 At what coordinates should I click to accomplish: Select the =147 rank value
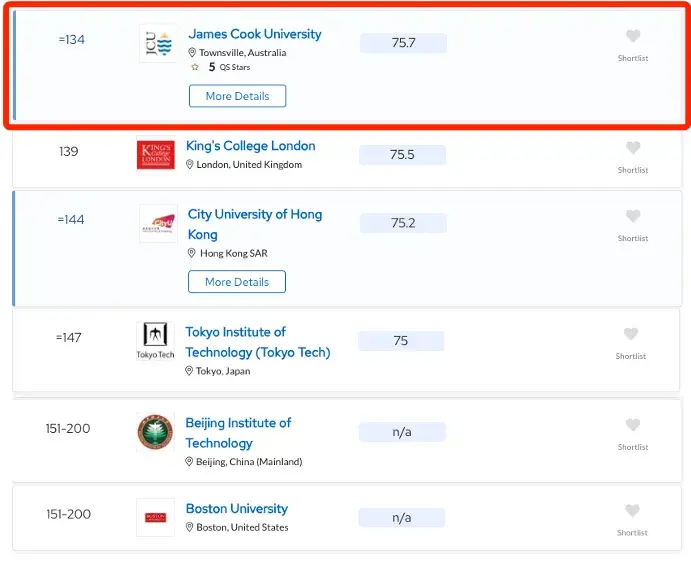click(69, 338)
